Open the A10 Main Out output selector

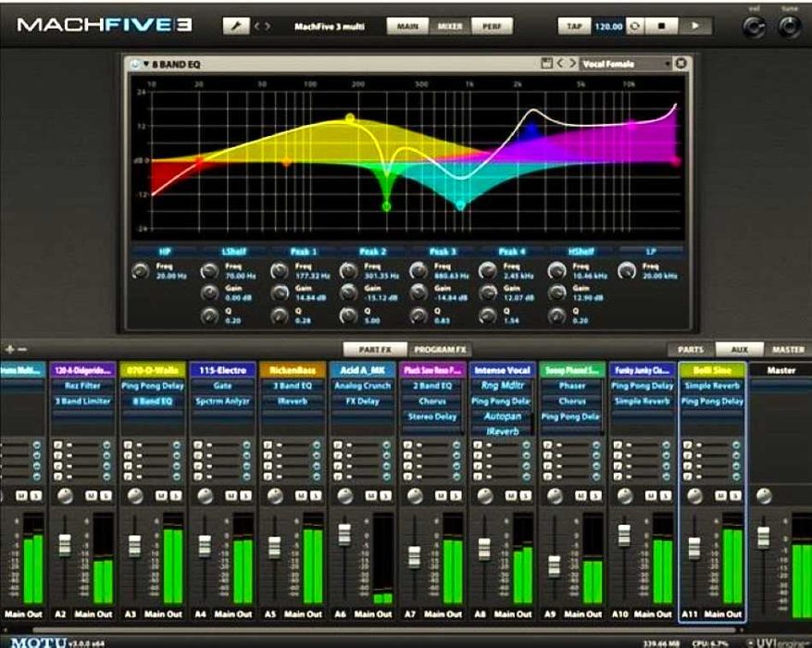[653, 615]
